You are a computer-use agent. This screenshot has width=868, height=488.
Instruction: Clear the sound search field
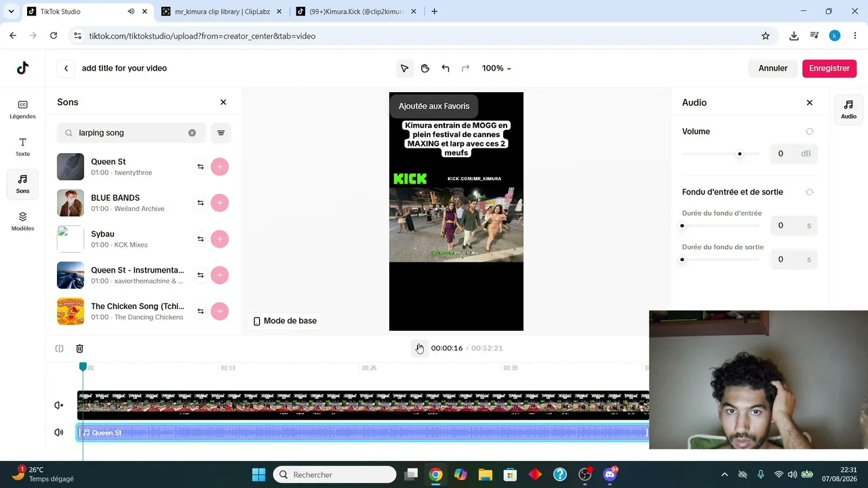192,133
